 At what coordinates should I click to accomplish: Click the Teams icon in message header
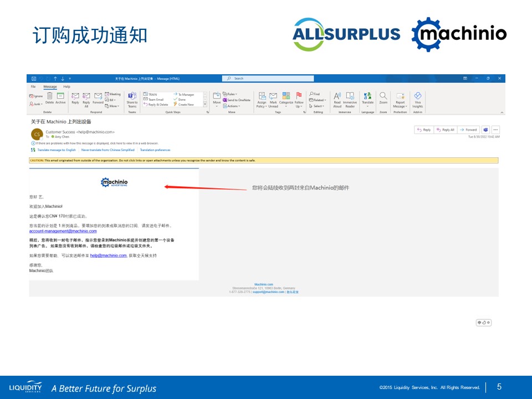pyautogui.click(x=486, y=130)
